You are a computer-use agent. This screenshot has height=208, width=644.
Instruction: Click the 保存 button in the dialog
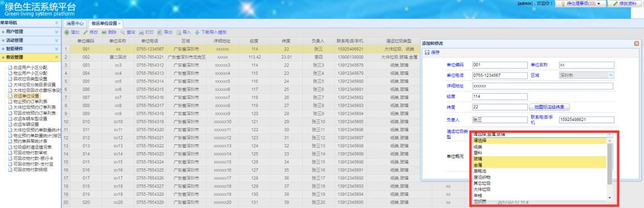[x=432, y=52]
